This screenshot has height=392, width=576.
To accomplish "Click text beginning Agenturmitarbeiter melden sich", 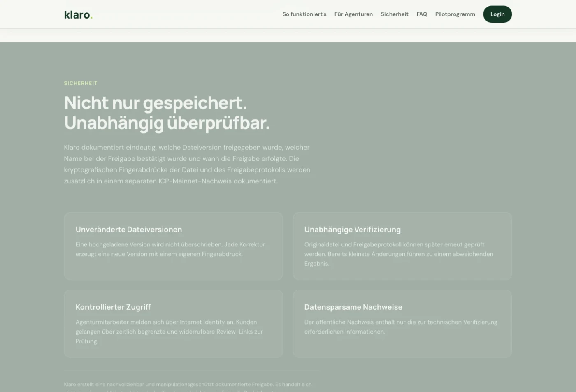I will tap(169, 332).
